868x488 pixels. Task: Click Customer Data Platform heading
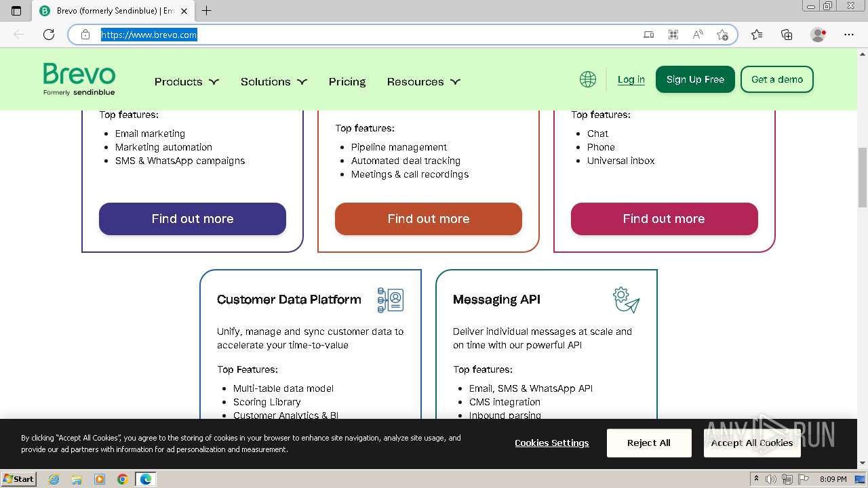pyautogui.click(x=289, y=300)
